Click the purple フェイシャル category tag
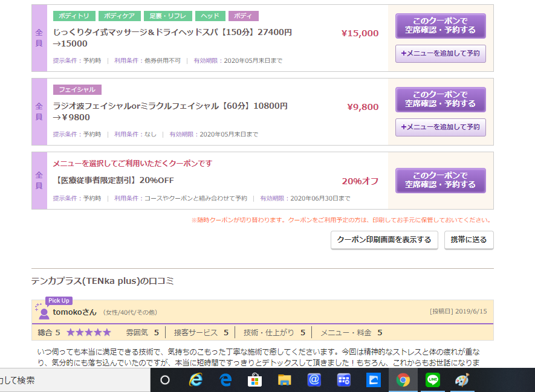Image resolution: width=535 pixels, height=392 pixels. (77, 89)
